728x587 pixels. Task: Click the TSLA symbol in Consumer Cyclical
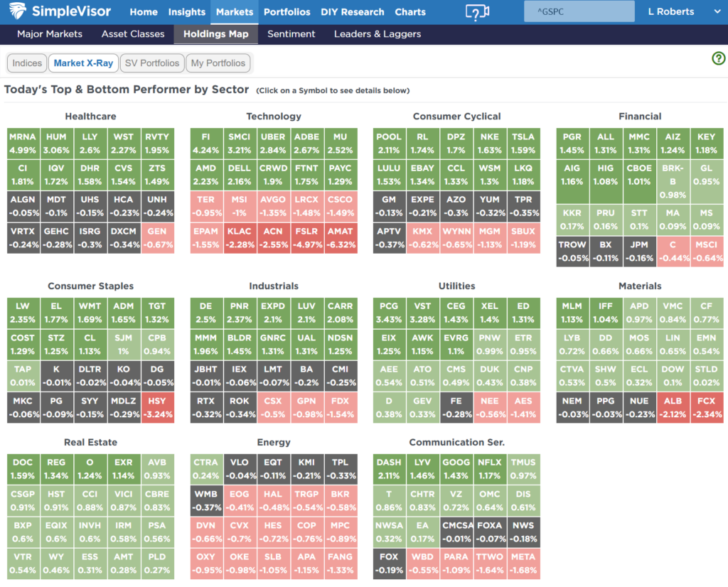click(523, 143)
